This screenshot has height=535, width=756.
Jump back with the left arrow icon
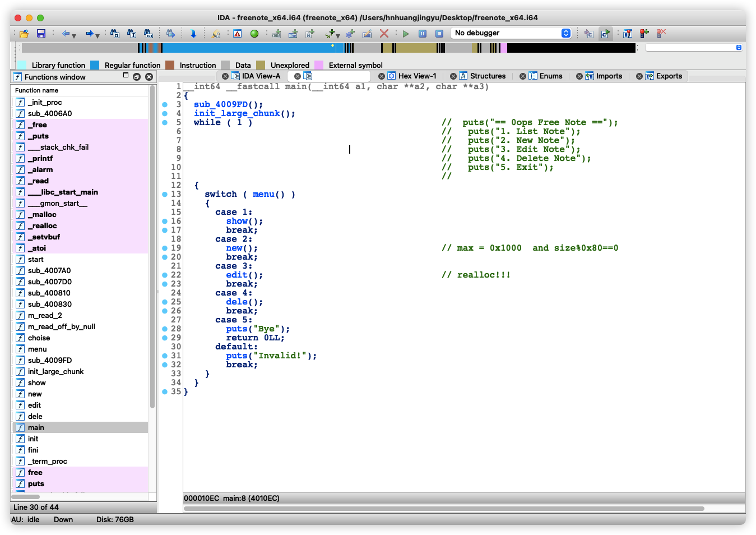pyautogui.click(x=66, y=34)
